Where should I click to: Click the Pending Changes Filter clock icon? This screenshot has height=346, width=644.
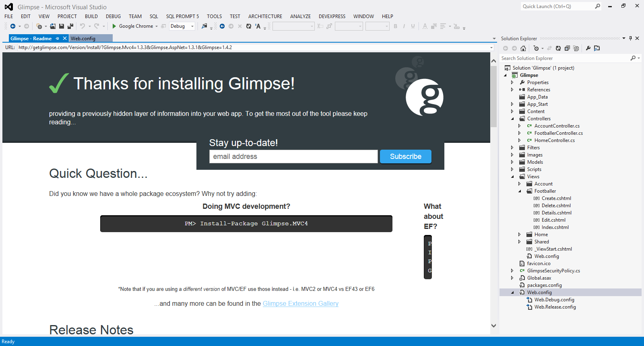(536, 48)
